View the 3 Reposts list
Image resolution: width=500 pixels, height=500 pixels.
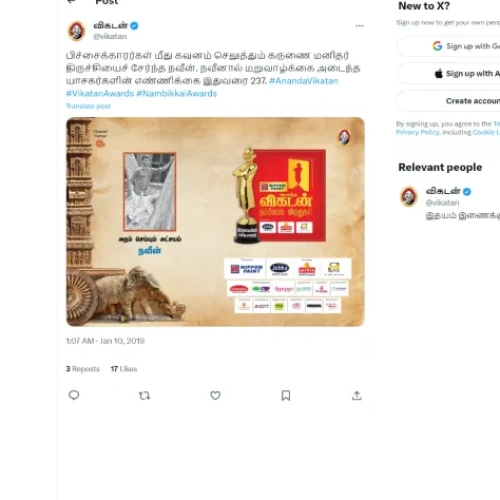click(x=83, y=369)
